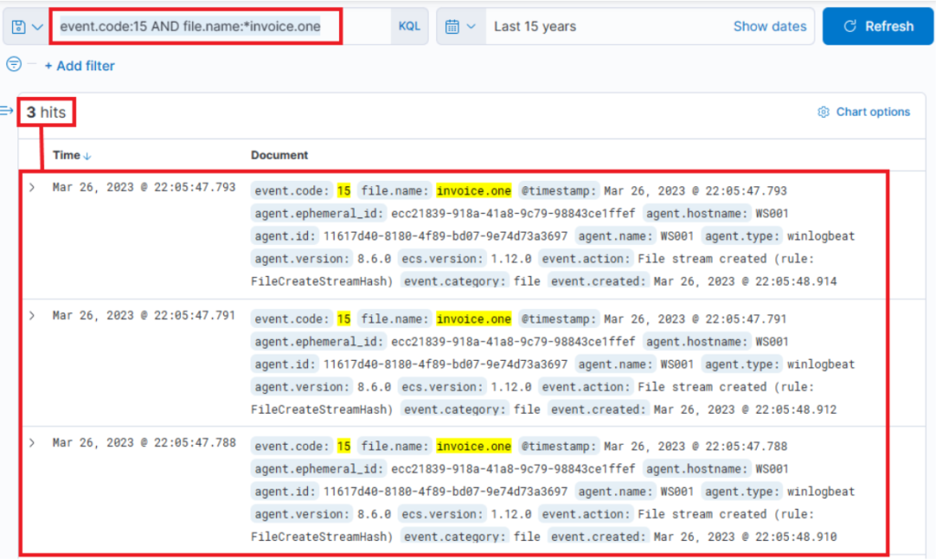Expand the document at 22:05:47.791
The image size is (936, 560).
tap(32, 315)
